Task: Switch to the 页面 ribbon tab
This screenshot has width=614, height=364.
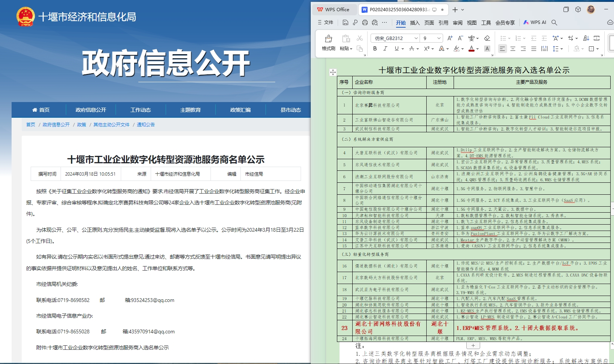Action: [x=429, y=23]
